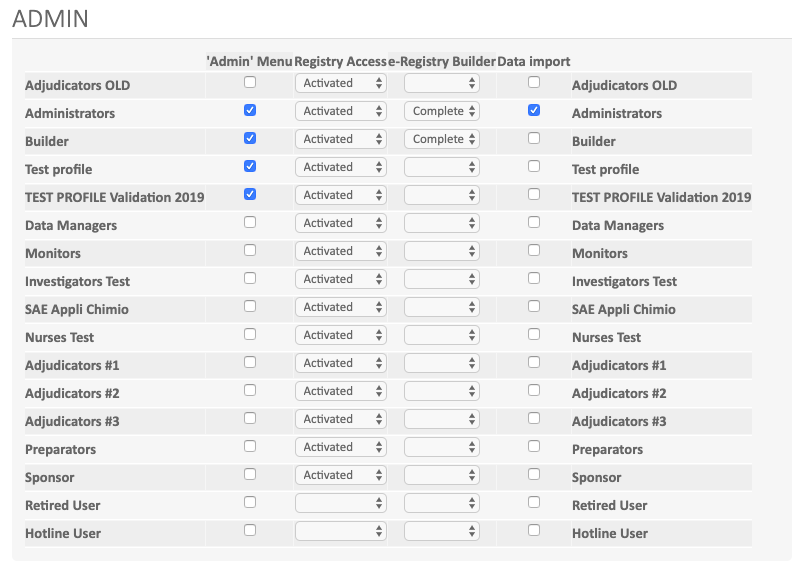Image resolution: width=799 pixels, height=566 pixels.
Task: Check Admin Menu for Hotline User
Action: (250, 530)
